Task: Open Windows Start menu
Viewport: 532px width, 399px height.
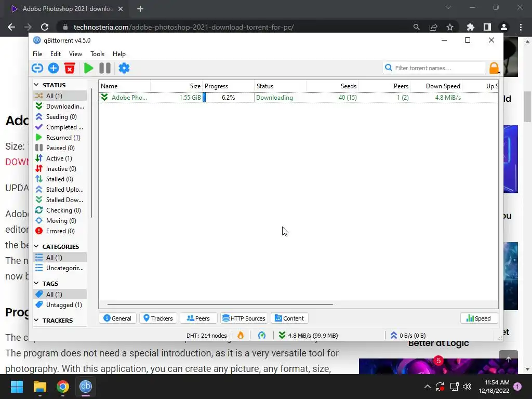Action: [x=17, y=387]
